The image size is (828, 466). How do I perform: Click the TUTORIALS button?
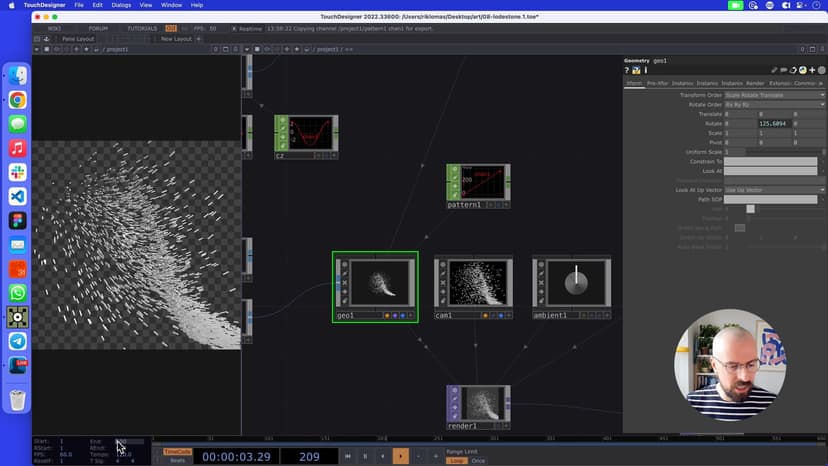[142, 28]
